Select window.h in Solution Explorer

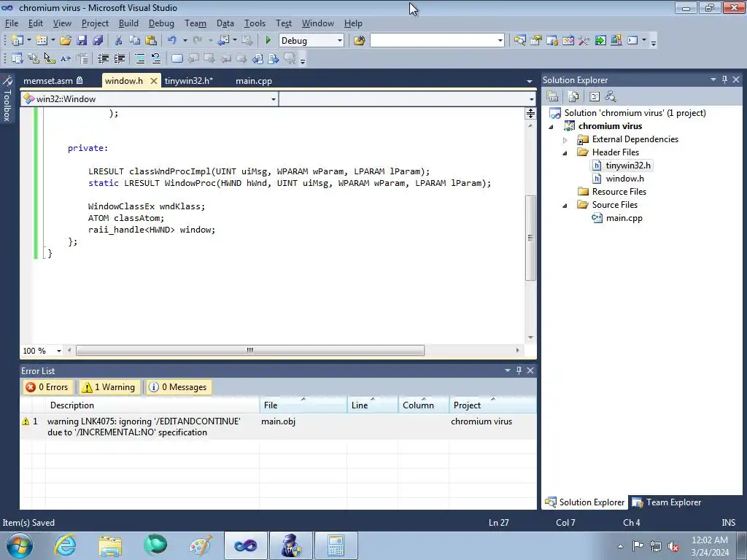coord(624,179)
